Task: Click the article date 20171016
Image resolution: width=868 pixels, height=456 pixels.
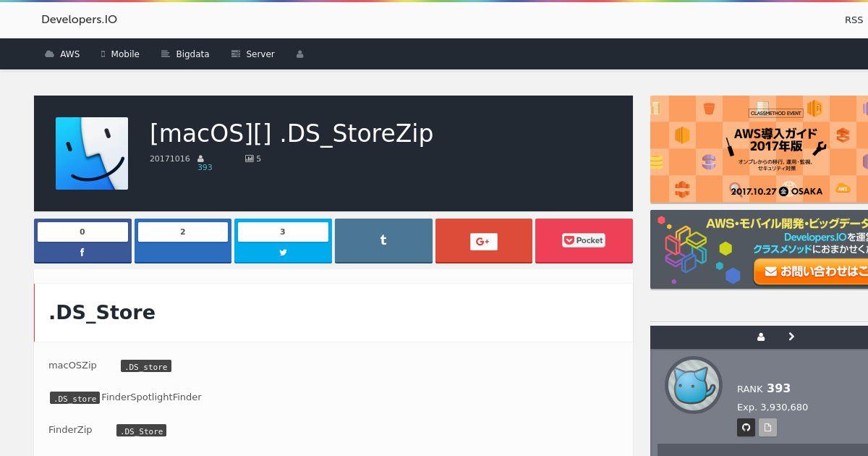Action: coord(170,159)
